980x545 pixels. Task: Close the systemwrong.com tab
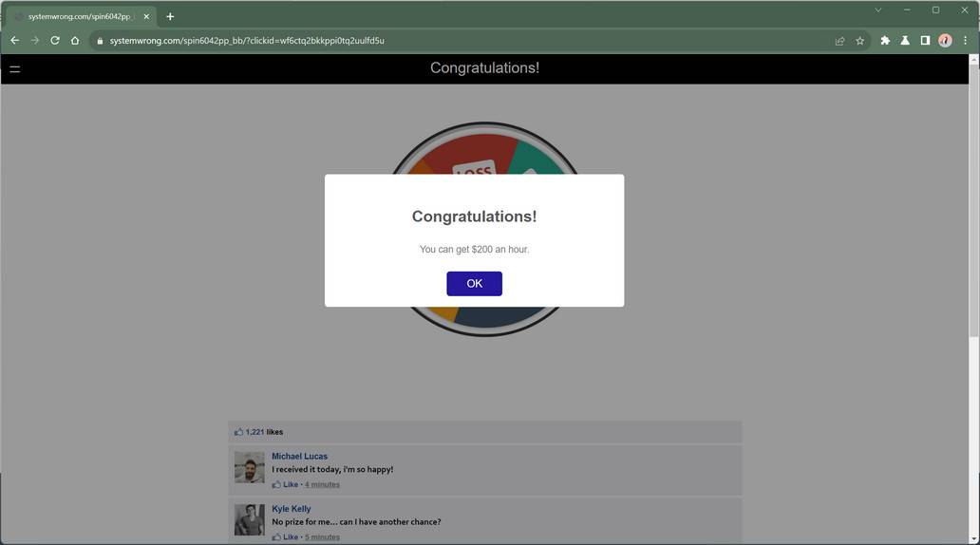pos(146,17)
